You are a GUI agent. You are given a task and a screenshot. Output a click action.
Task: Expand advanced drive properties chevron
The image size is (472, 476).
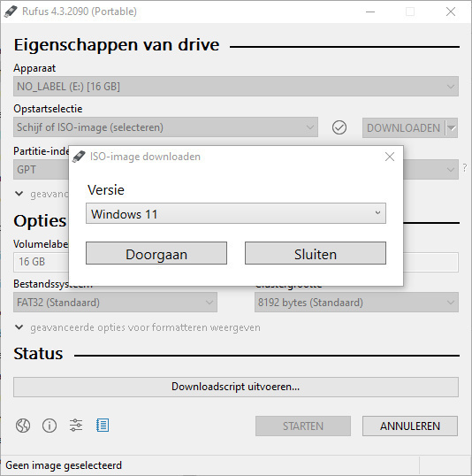point(19,194)
